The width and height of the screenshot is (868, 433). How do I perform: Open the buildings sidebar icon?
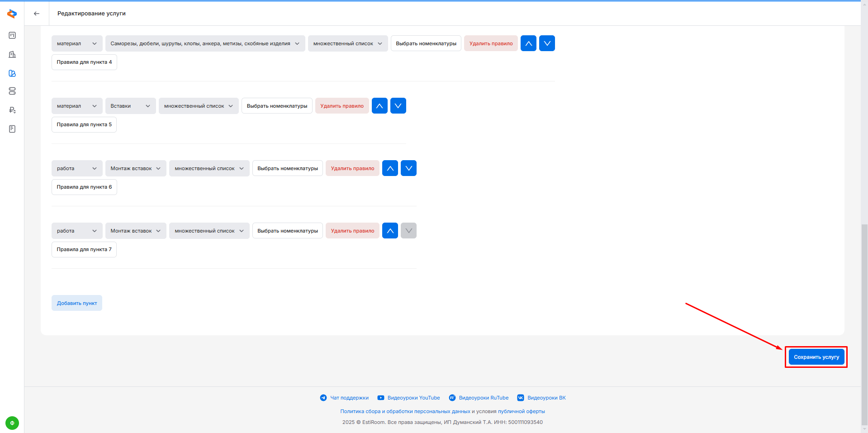point(12,54)
